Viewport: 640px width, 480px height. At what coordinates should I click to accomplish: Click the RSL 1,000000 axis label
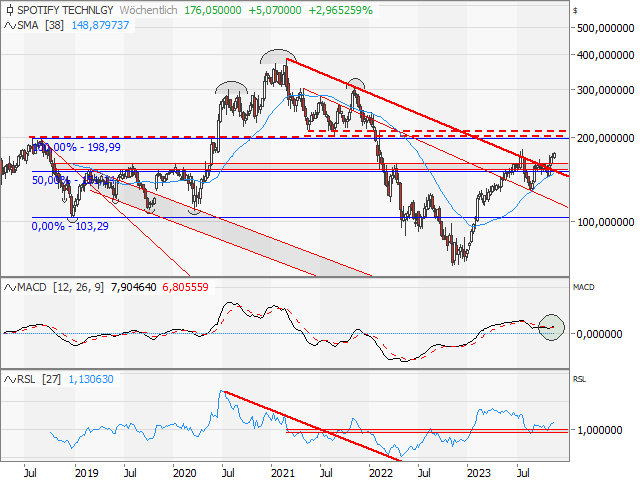click(x=599, y=430)
